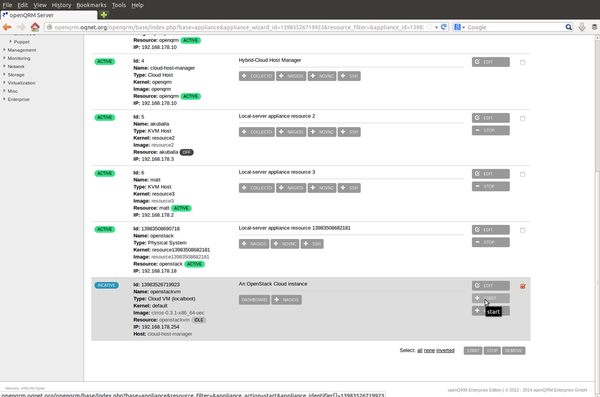
Task: Open the File menu
Action: click(x=7, y=5)
